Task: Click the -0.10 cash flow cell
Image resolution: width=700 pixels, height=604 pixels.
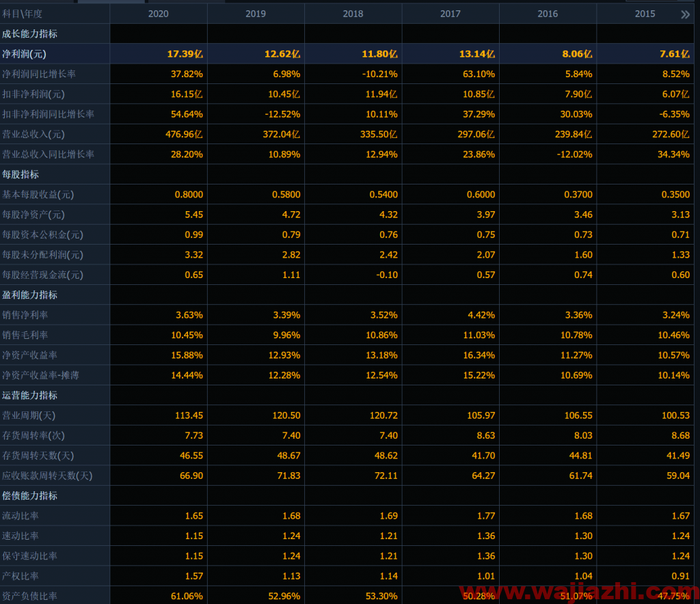Action: click(387, 275)
